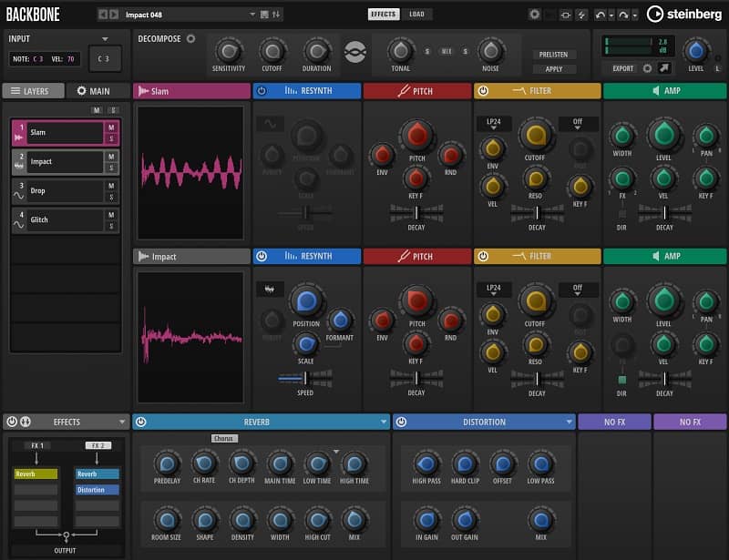This screenshot has height=560, width=729.
Task: Expand the Input section arrow
Action: [x=105, y=39]
